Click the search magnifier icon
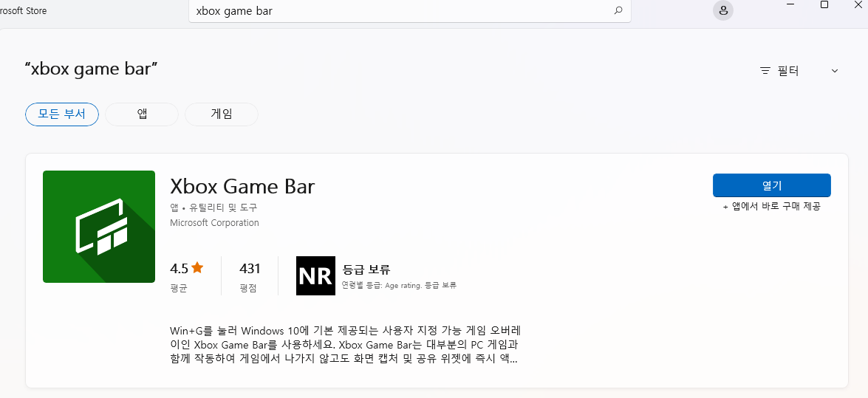 tap(618, 10)
